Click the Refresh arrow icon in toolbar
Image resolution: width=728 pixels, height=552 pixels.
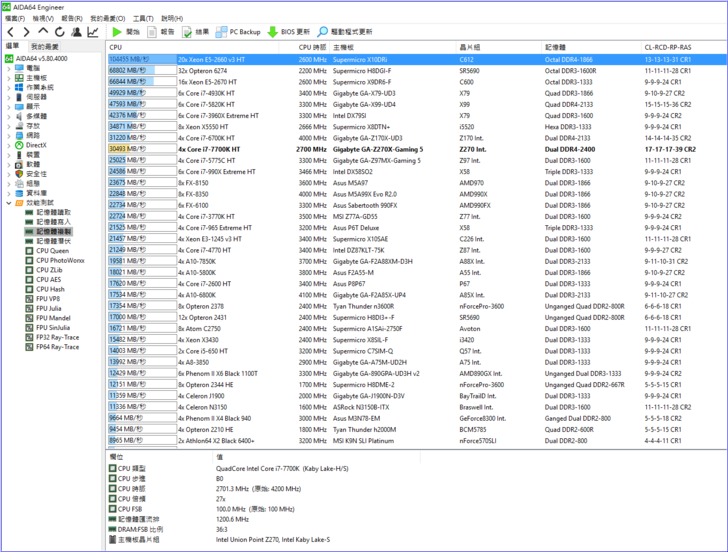[x=60, y=32]
